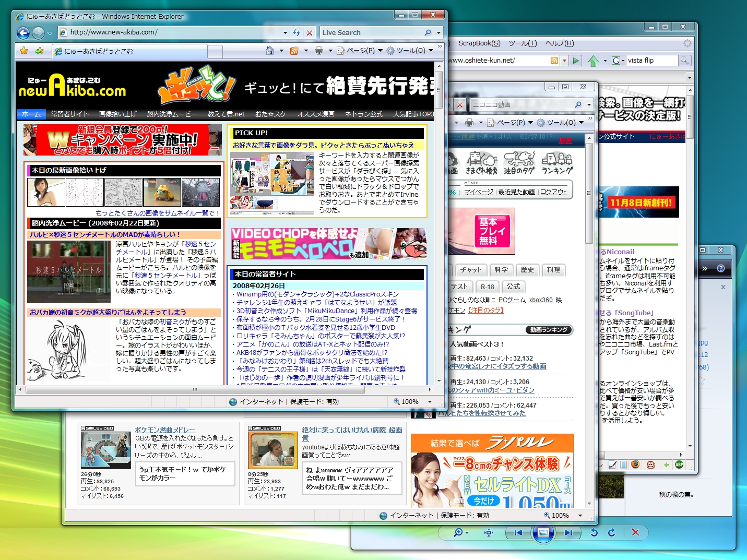The height and width of the screenshot is (560, 747).
Task: Click niconico きまぐれ検索 icon
Action: tap(481, 163)
